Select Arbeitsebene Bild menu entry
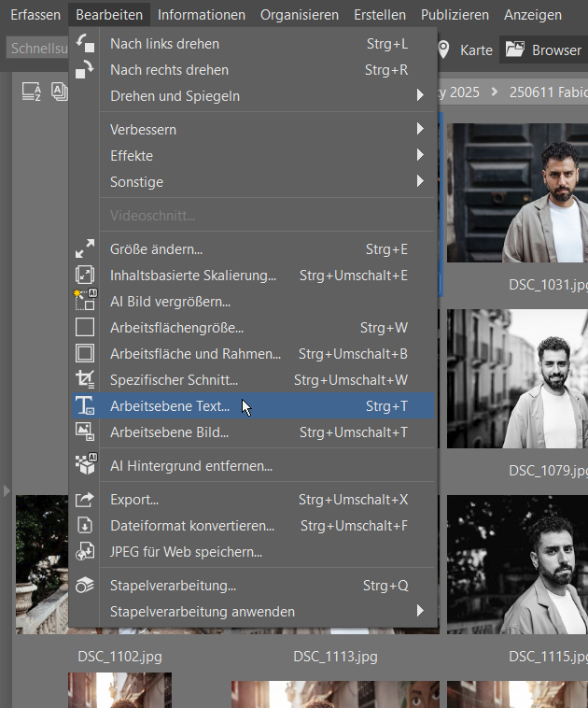 [x=169, y=432]
